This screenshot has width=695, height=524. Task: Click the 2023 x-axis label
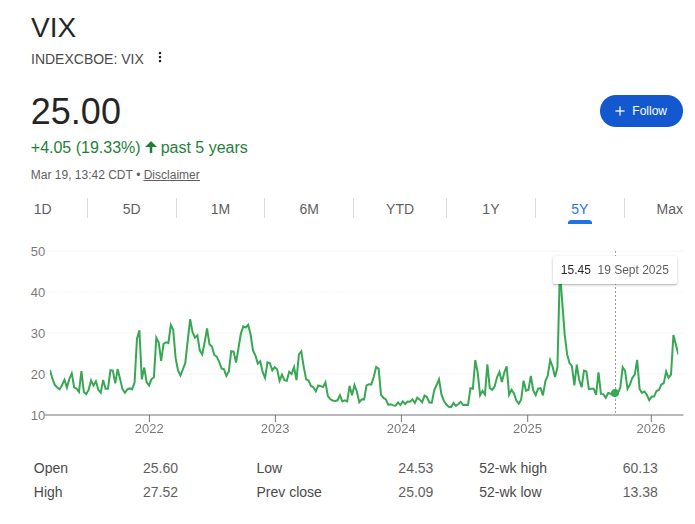click(275, 428)
